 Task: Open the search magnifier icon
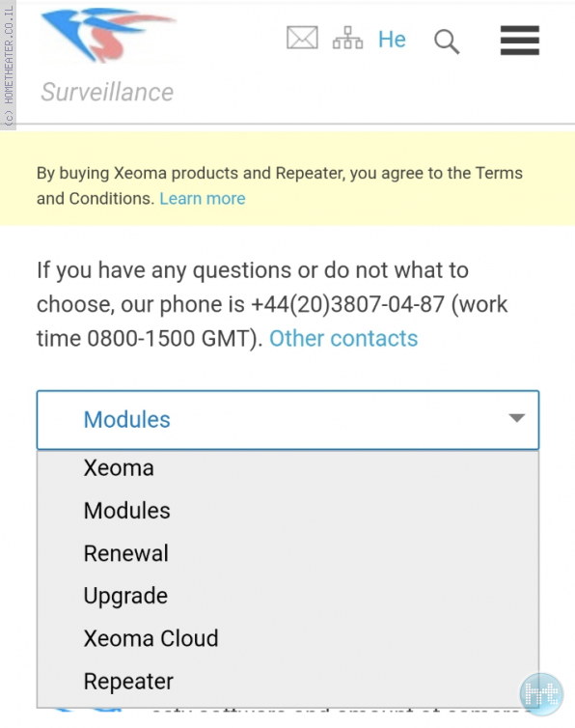447,42
